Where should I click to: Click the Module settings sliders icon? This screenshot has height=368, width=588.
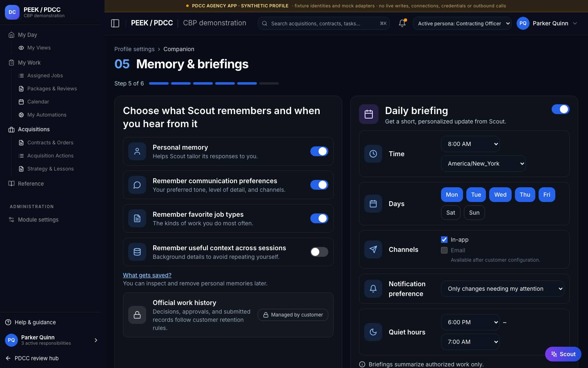11,220
